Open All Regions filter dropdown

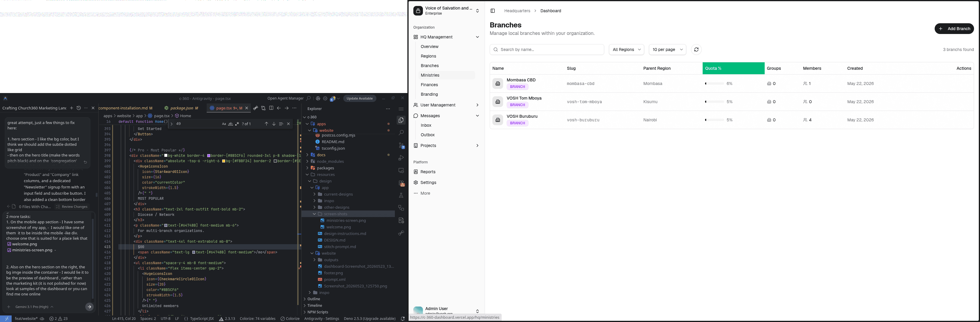tap(626, 49)
